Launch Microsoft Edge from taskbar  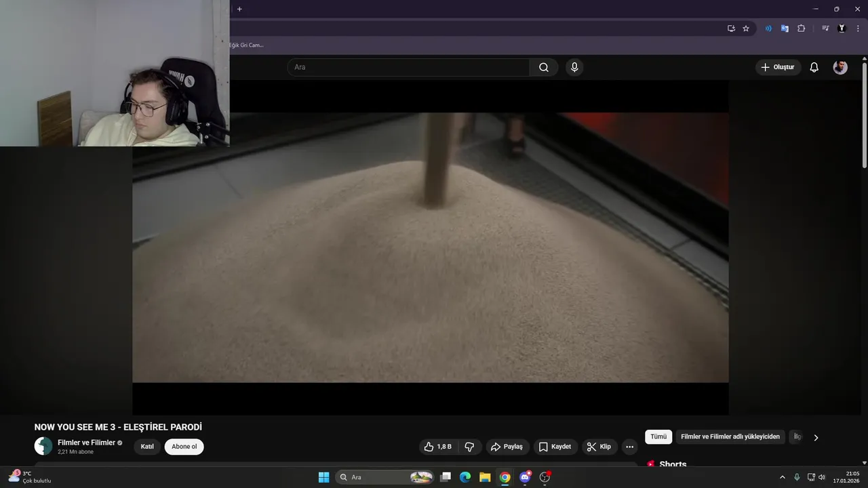[x=465, y=477]
